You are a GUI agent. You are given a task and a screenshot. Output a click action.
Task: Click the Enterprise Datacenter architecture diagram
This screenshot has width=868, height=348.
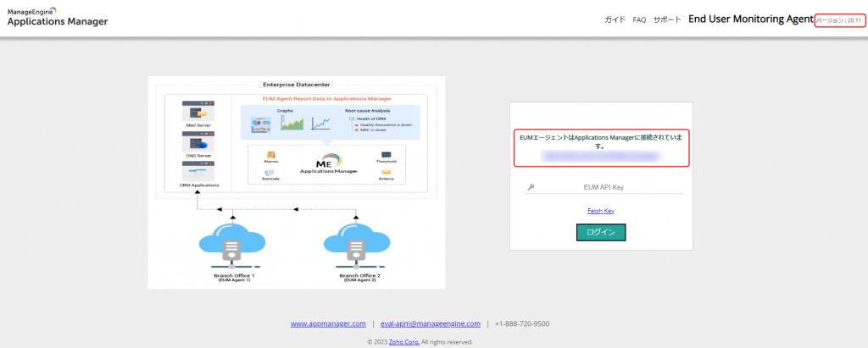(x=296, y=183)
